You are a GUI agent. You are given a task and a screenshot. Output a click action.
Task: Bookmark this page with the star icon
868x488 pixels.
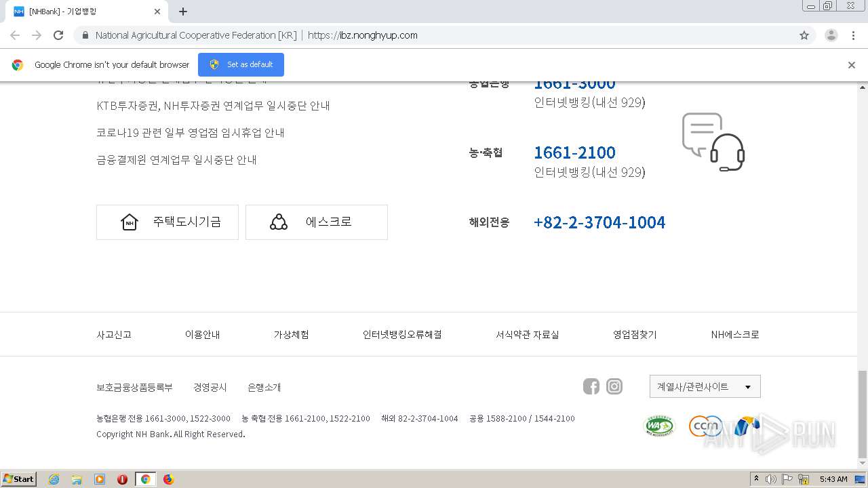(804, 35)
